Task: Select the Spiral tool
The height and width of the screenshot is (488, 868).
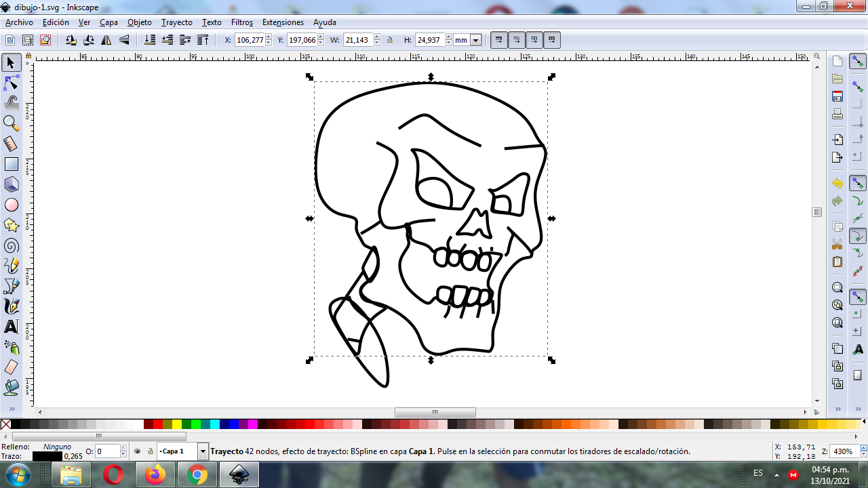Action: click(x=11, y=245)
